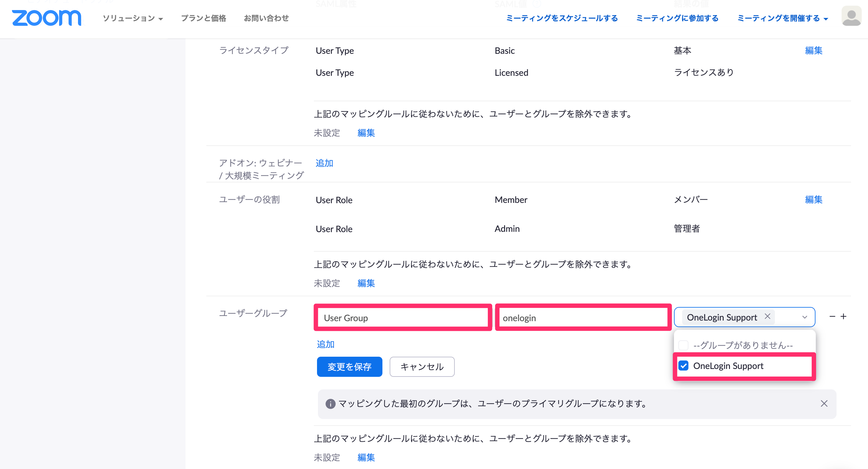The height and width of the screenshot is (469, 868).
Task: Open the ソリューション dropdown menu
Action: pyautogui.click(x=133, y=18)
